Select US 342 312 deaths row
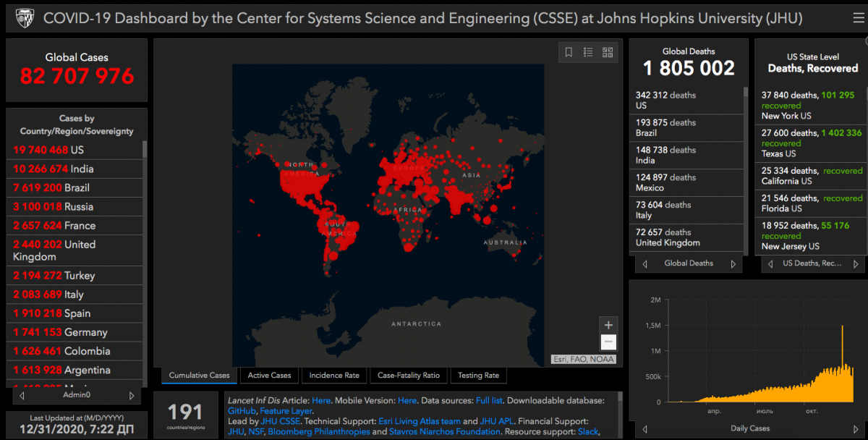 686,100
